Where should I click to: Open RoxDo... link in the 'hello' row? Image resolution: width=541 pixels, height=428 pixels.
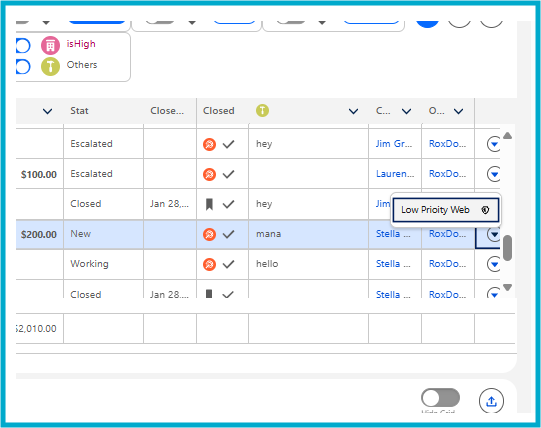(x=447, y=264)
